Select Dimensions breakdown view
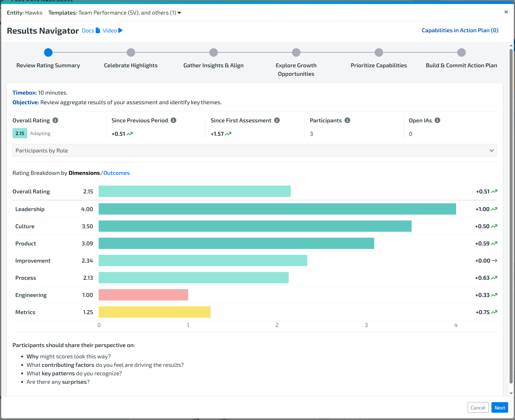Viewport: 515px width, 420px height. coord(84,173)
